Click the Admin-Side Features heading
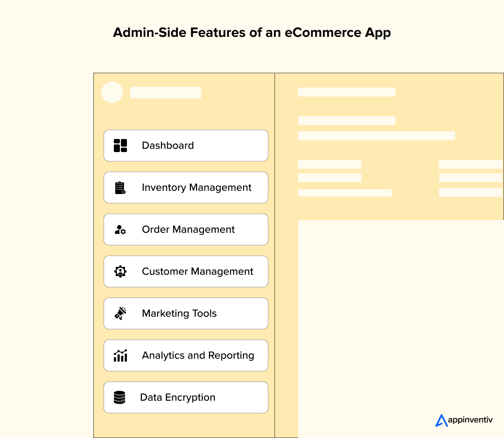 point(252,33)
